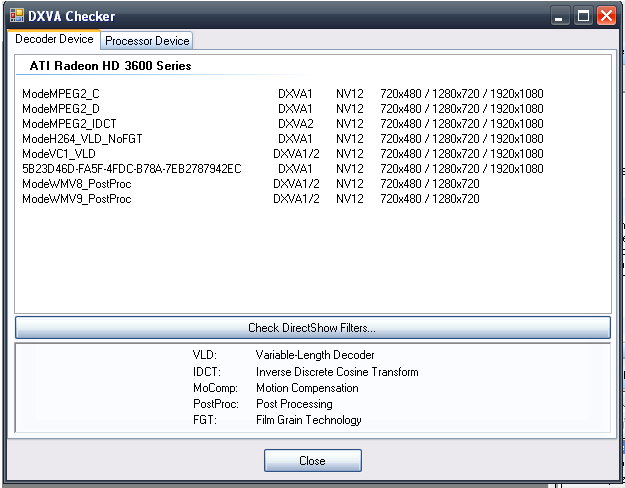Image resolution: width=625 pixels, height=488 pixels.
Task: Click DXVA2 value in ModeMPEG2_IDCT row
Action: point(295,124)
